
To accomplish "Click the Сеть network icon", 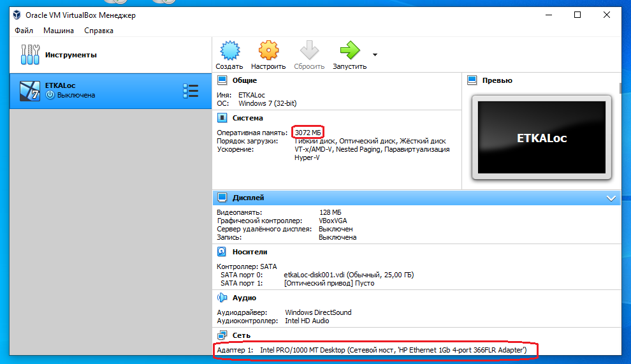I will click(222, 335).
